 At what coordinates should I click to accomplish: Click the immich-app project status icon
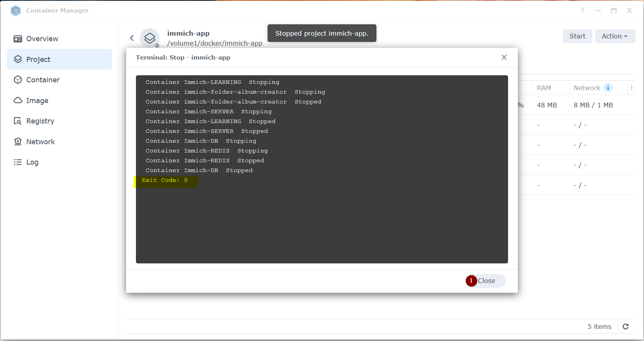(x=150, y=38)
